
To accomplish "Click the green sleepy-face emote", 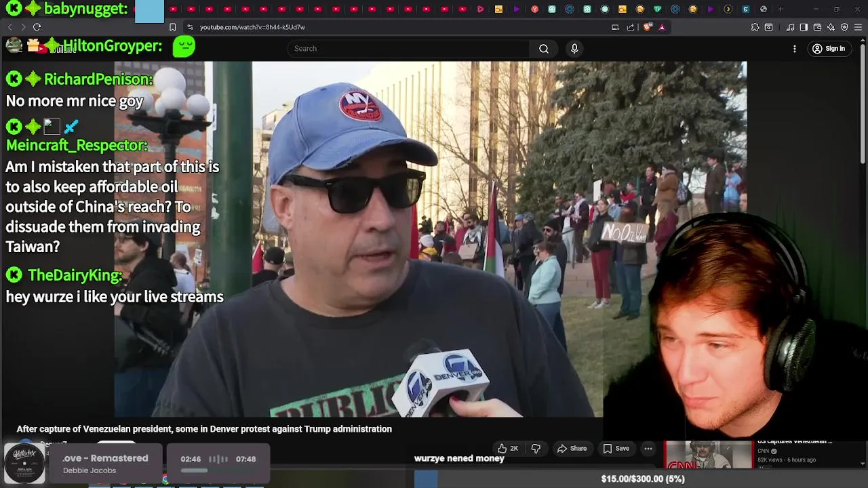I will (184, 46).
